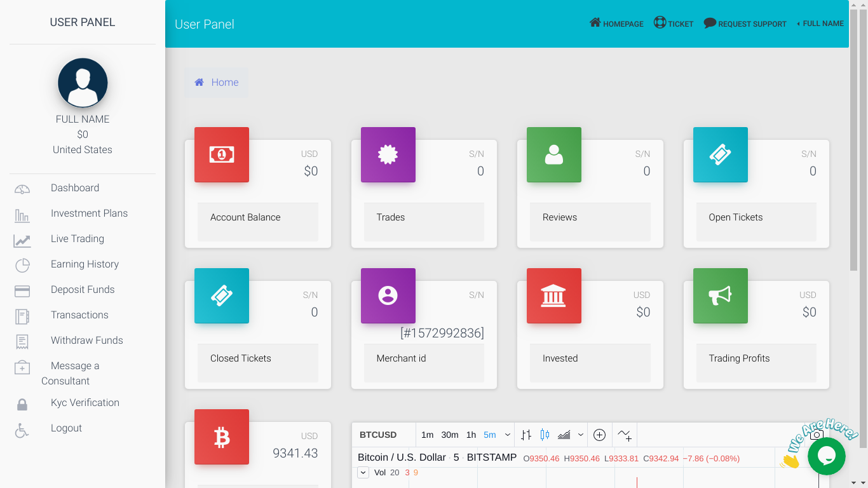
Task: Open the chart indicators icon
Action: click(624, 435)
